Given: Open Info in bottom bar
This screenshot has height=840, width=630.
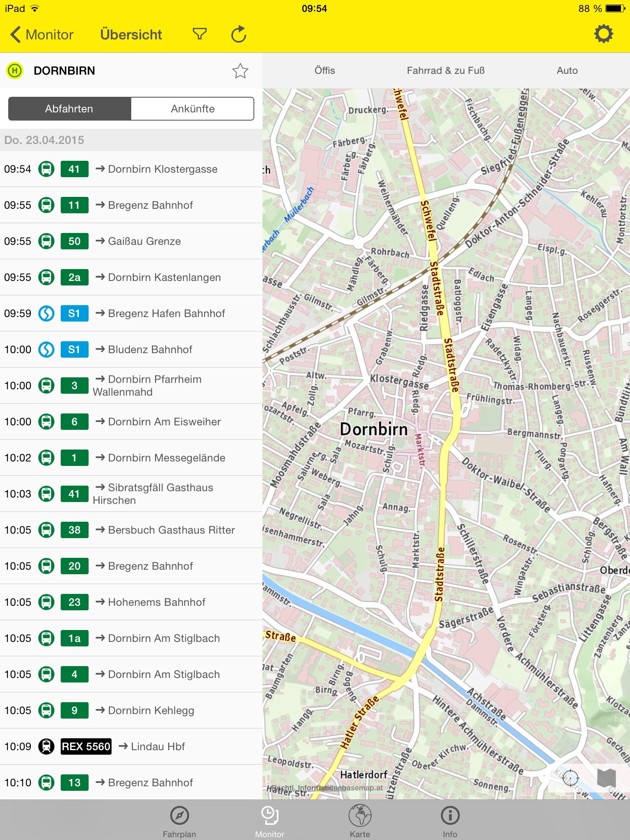Looking at the screenshot, I should [x=450, y=821].
